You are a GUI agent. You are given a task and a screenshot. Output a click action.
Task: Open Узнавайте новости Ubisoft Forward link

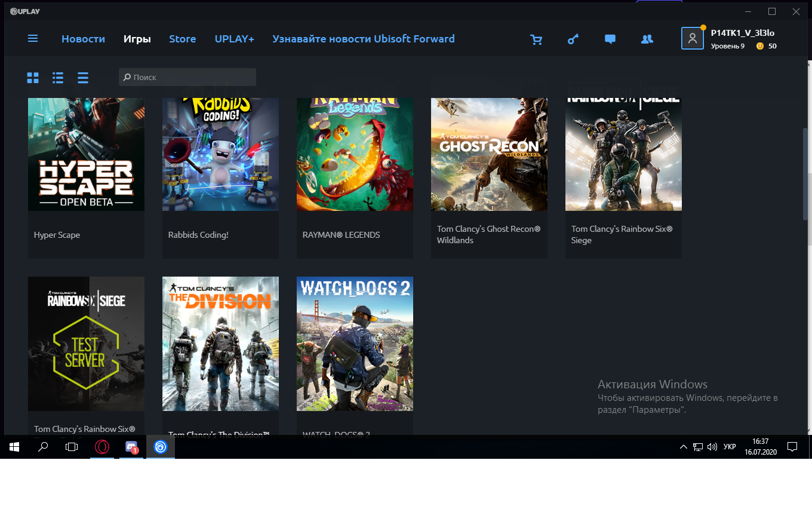pyautogui.click(x=364, y=39)
